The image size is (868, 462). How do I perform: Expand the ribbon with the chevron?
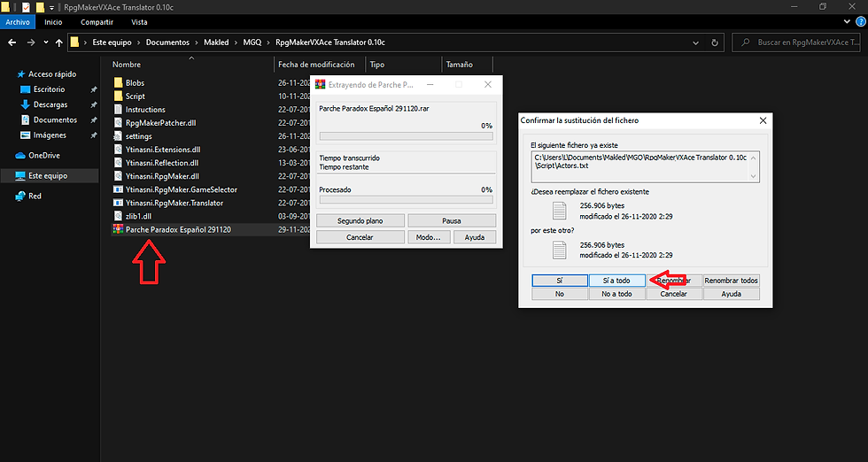click(x=847, y=21)
